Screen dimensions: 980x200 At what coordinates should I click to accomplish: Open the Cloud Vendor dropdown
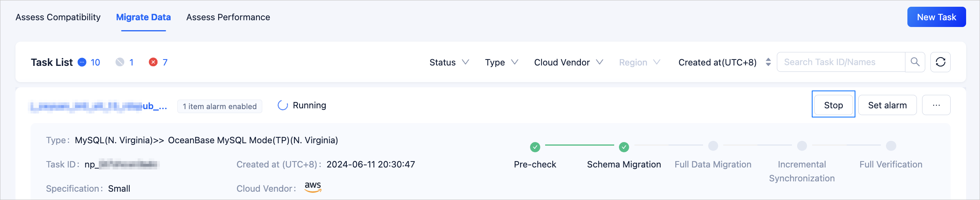(568, 62)
